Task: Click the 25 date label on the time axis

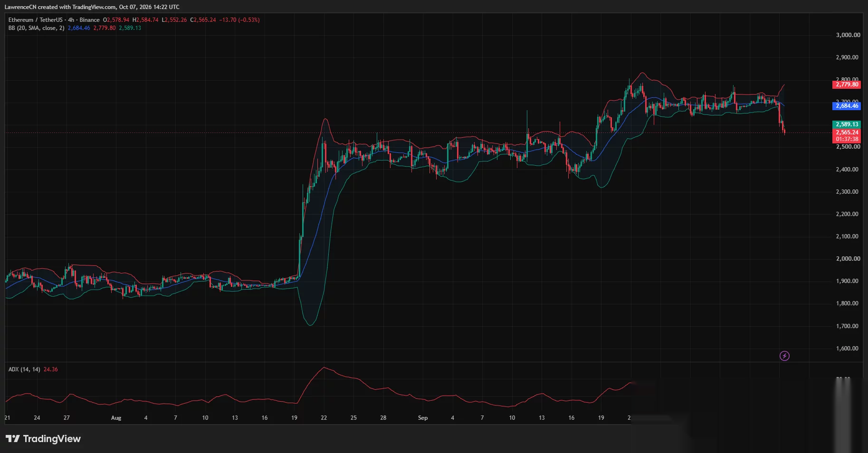Action: click(353, 418)
